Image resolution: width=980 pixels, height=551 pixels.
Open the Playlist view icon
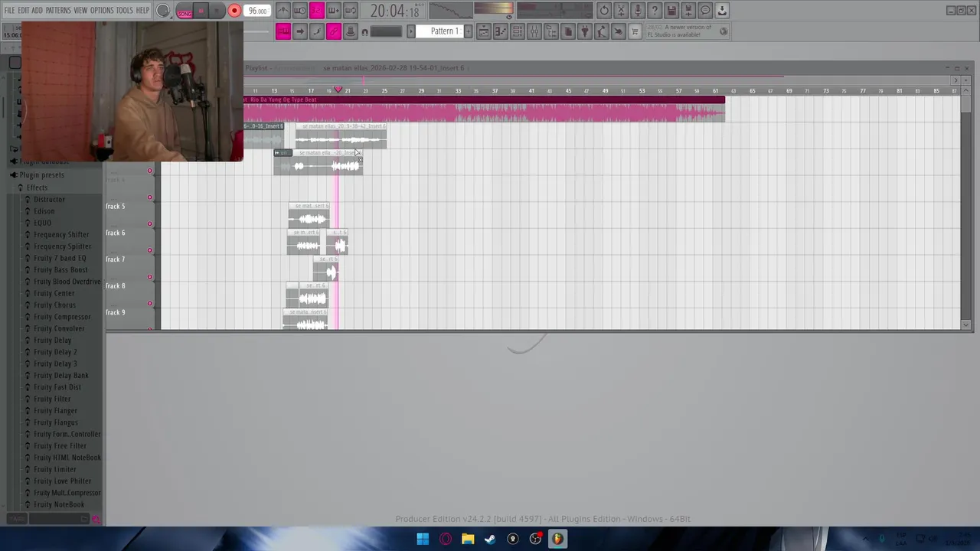pyautogui.click(x=484, y=31)
